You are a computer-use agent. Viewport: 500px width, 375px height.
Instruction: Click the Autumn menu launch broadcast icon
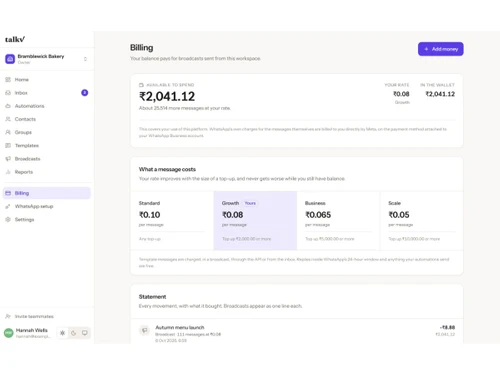[144, 330]
